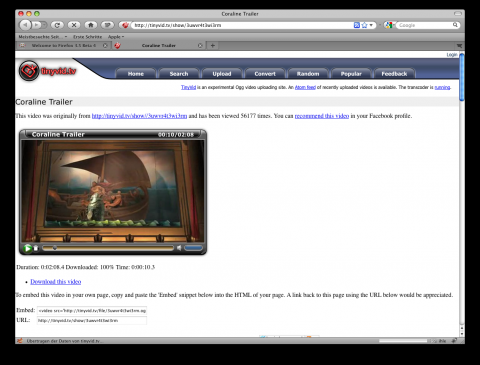Click the tinyvid site favicon in address bar
The width and height of the screenshot is (480, 365).
click(125, 25)
